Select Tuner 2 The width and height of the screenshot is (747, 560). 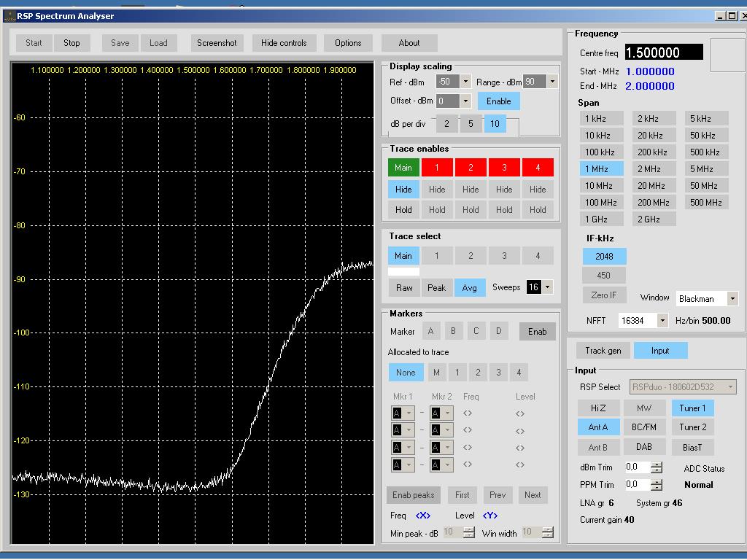coord(693,427)
